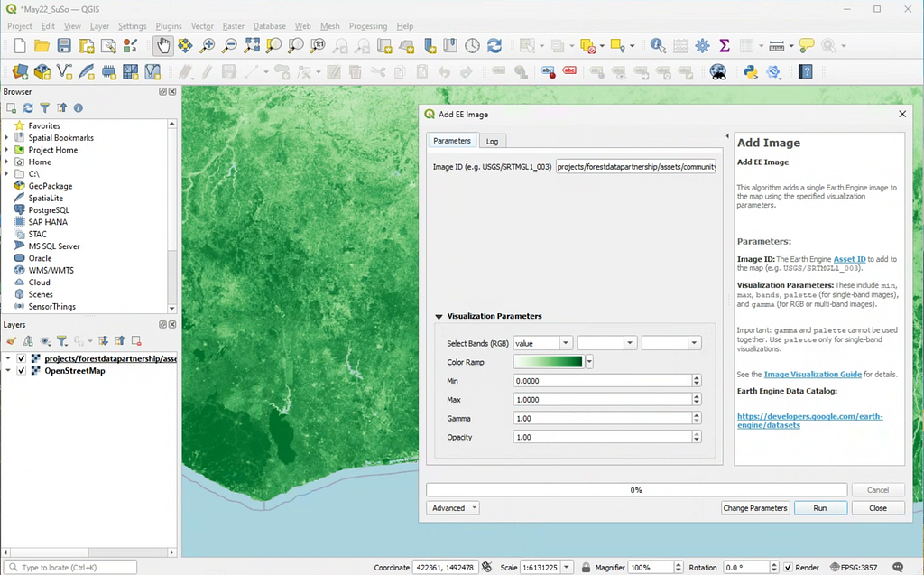Click the Opacity value field

pos(602,437)
